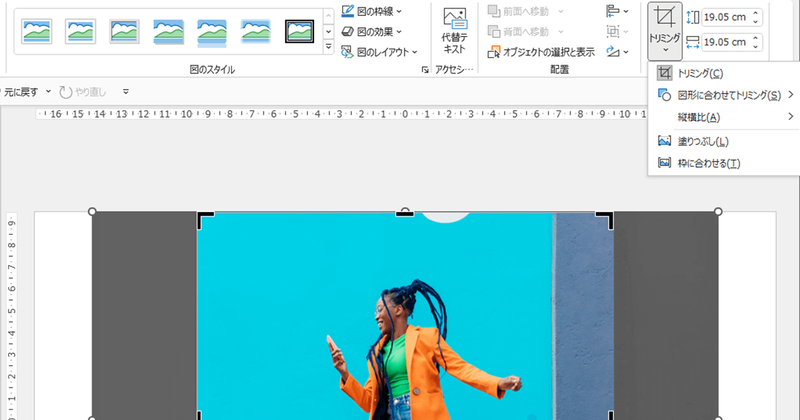Image resolution: width=800 pixels, height=420 pixels.
Task: Open the undo history dropdown arrow
Action: click(x=48, y=92)
